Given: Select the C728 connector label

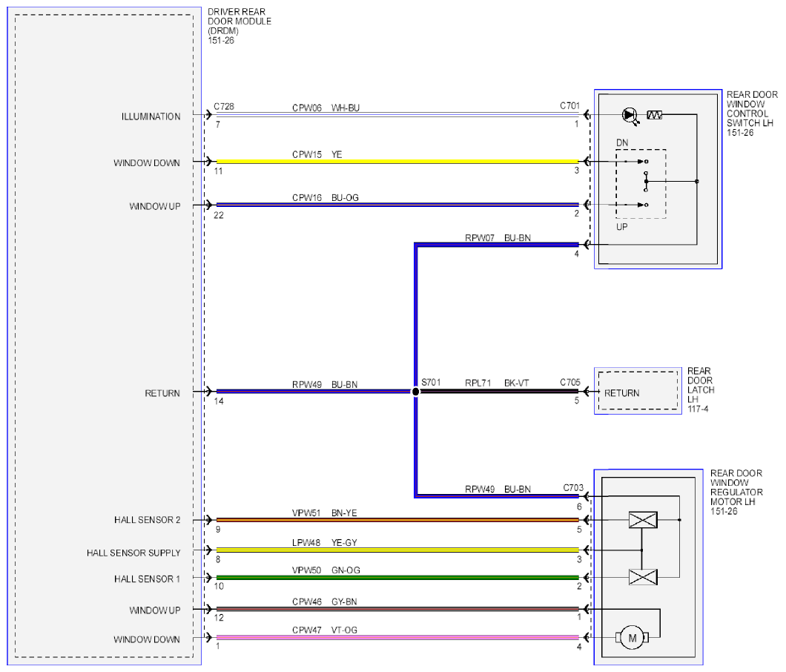Looking at the screenshot, I should click(224, 107).
